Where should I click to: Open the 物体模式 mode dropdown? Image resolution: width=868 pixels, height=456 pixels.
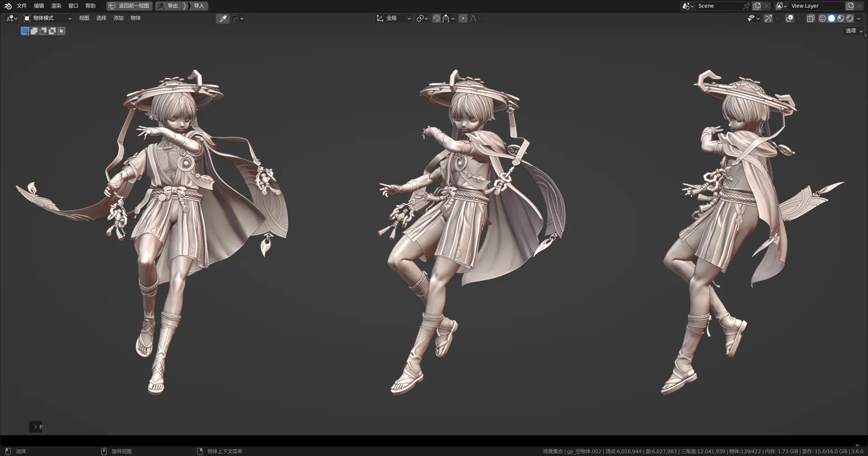[x=47, y=18]
